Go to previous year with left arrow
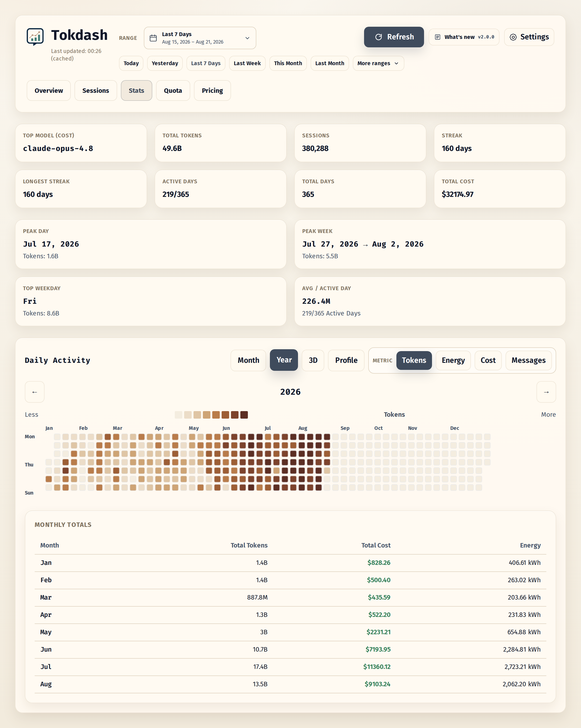The image size is (581, 728). tap(34, 392)
